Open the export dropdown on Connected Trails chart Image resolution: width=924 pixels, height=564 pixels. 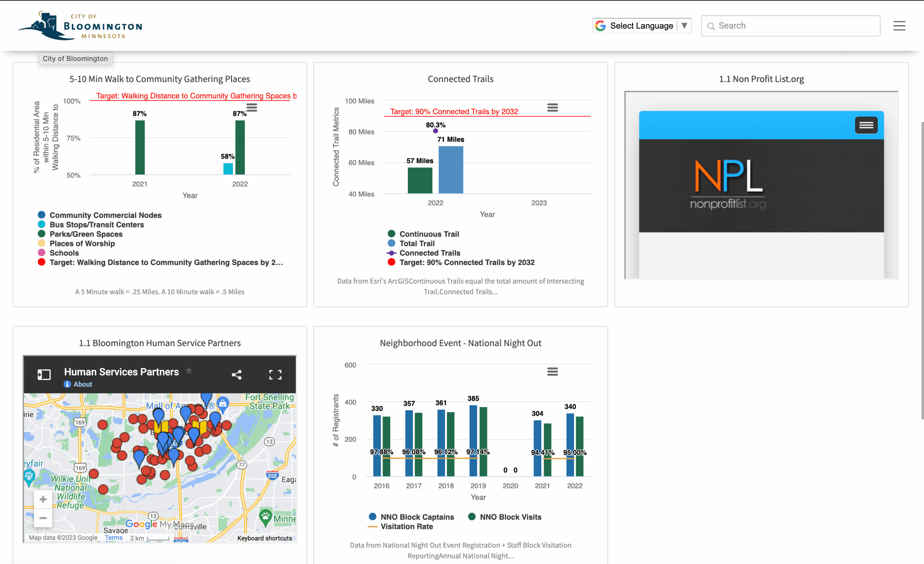tap(552, 107)
